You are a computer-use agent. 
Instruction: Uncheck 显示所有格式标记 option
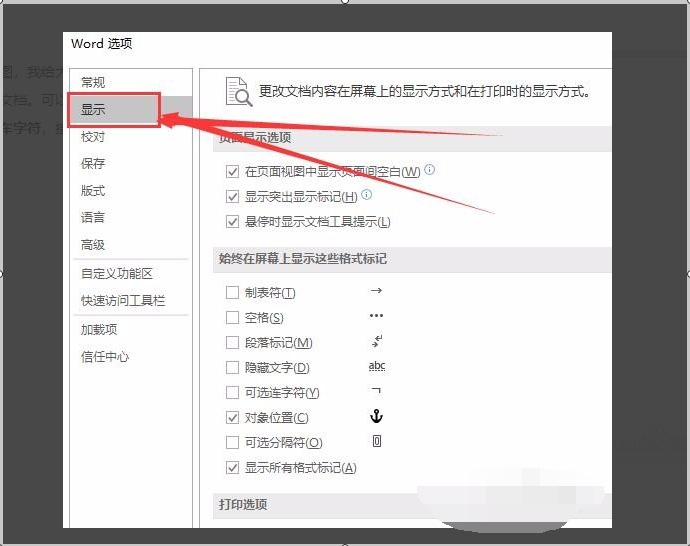point(232,467)
